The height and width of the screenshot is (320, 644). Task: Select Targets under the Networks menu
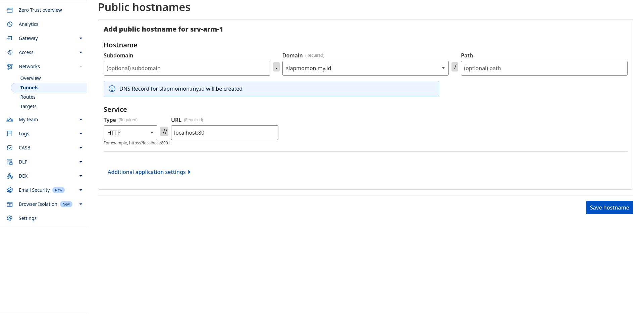(28, 106)
